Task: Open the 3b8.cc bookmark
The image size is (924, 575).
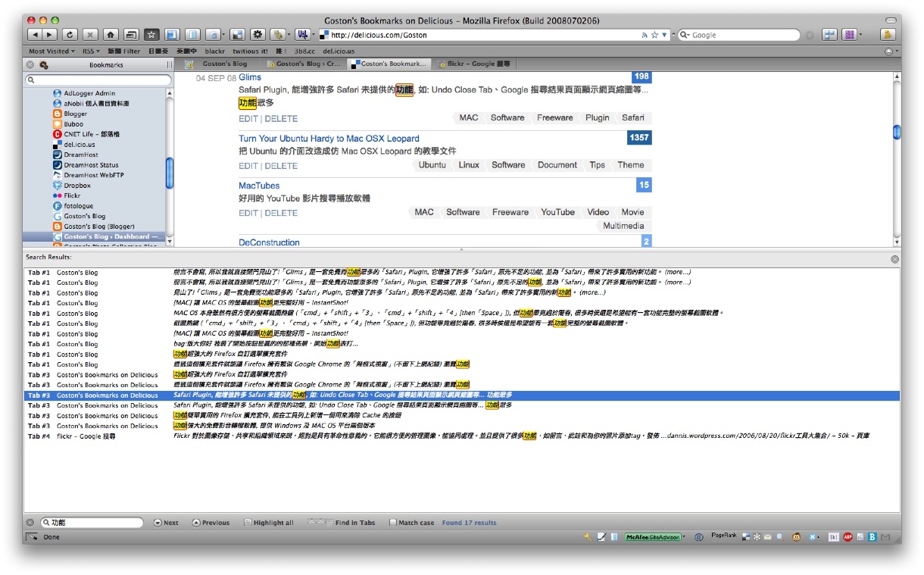Action: [305, 52]
